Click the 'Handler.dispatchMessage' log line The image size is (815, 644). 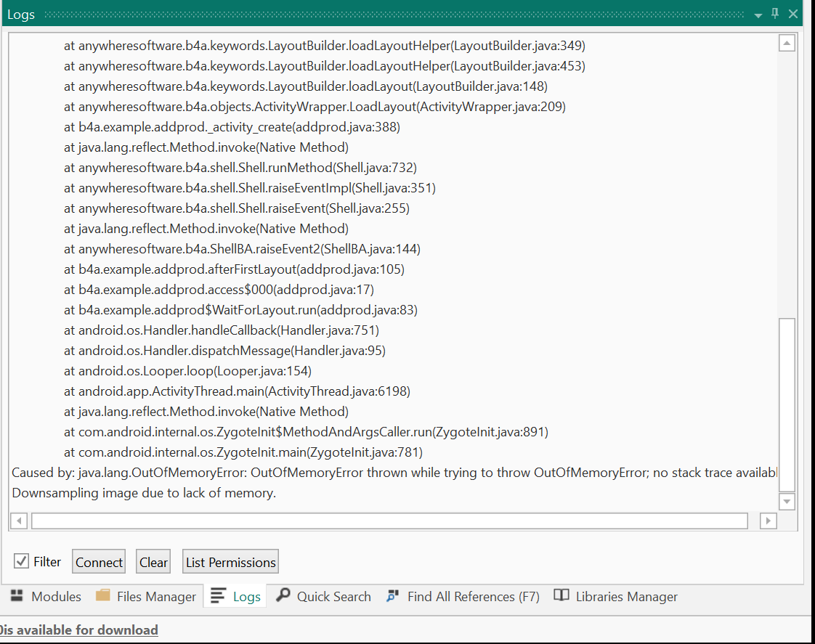point(224,351)
